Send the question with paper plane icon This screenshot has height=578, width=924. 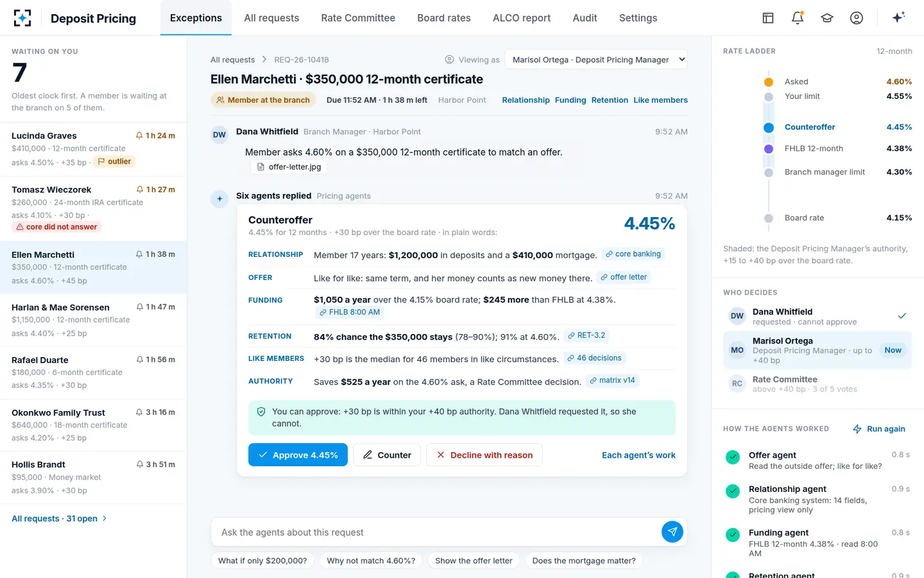672,532
